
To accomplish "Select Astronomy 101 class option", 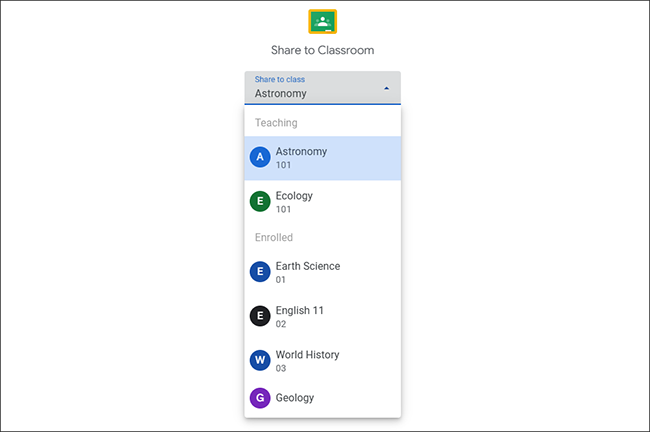I will point(323,158).
